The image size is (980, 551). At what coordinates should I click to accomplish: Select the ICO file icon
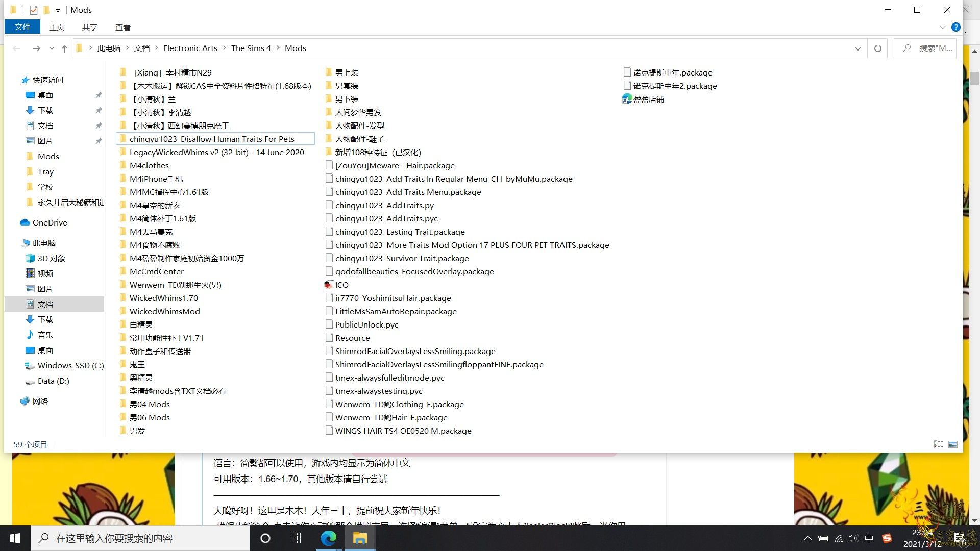coord(329,285)
